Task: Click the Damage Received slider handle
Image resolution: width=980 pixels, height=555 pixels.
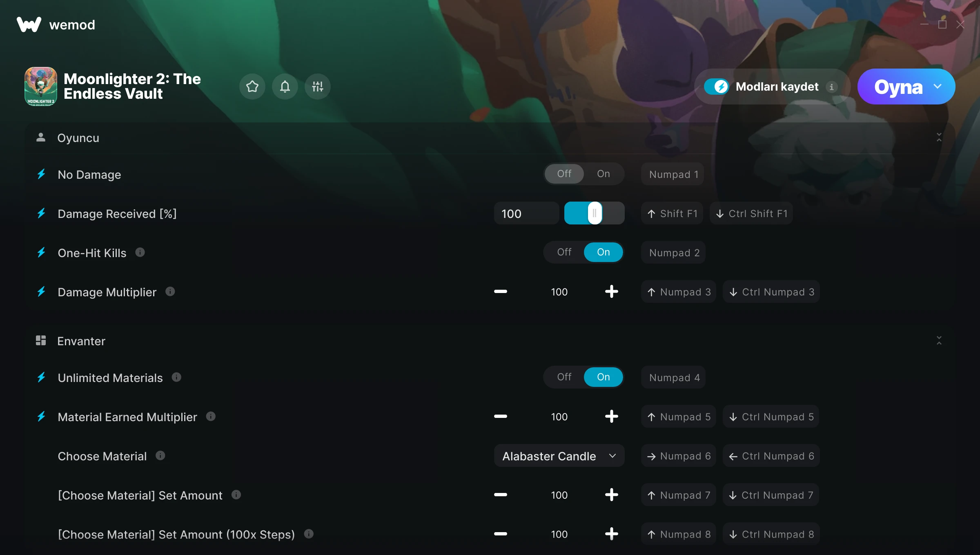Action: pyautogui.click(x=595, y=213)
